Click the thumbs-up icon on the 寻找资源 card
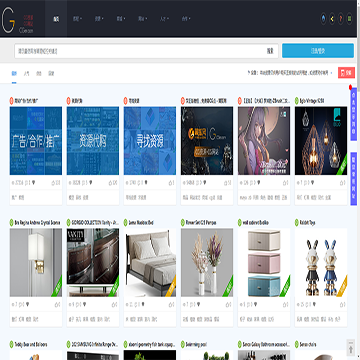This screenshot has height=360, width=360. tap(169, 183)
